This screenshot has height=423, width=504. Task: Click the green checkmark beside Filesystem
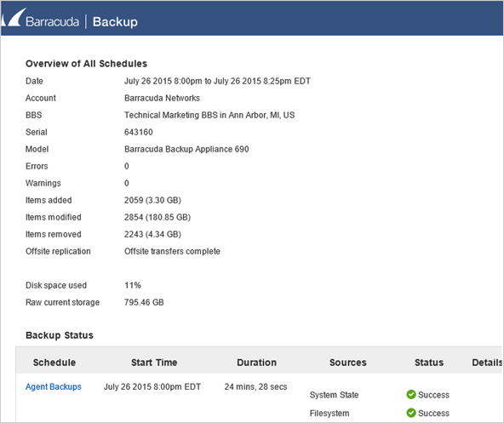(x=411, y=413)
